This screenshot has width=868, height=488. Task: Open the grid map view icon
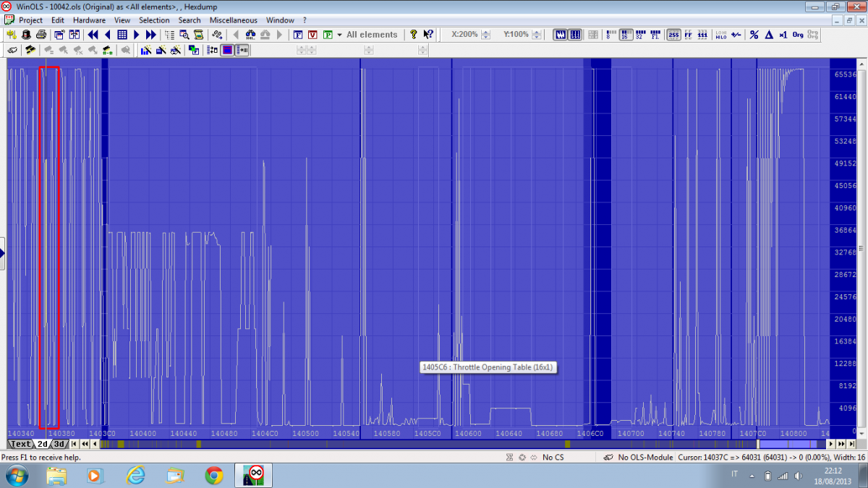coord(122,34)
